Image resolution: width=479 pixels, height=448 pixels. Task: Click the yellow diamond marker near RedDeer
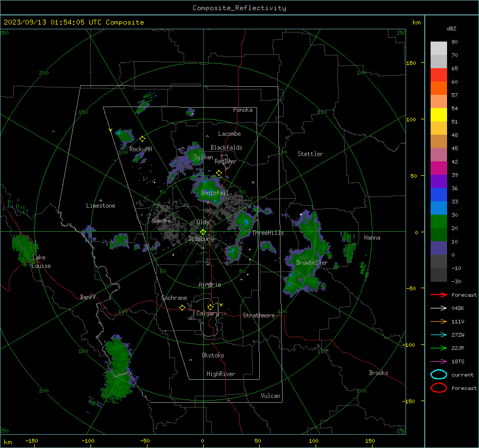pyautogui.click(x=219, y=173)
